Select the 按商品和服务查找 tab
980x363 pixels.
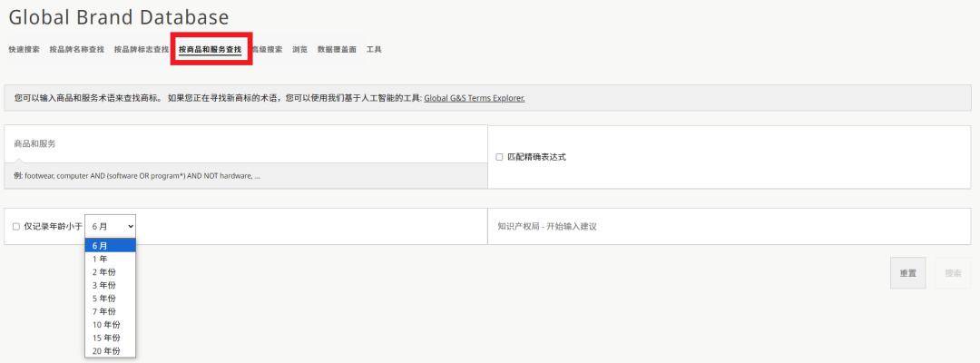pos(210,49)
